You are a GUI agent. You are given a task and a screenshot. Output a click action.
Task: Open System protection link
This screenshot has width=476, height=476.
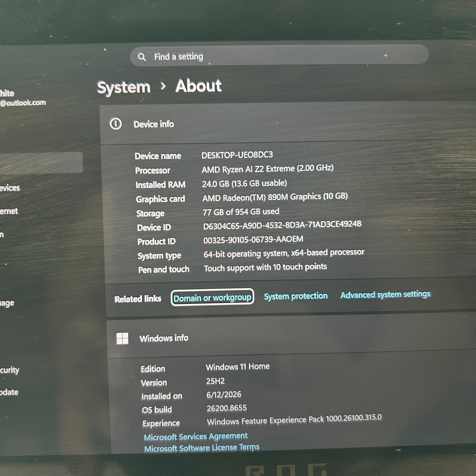(296, 296)
